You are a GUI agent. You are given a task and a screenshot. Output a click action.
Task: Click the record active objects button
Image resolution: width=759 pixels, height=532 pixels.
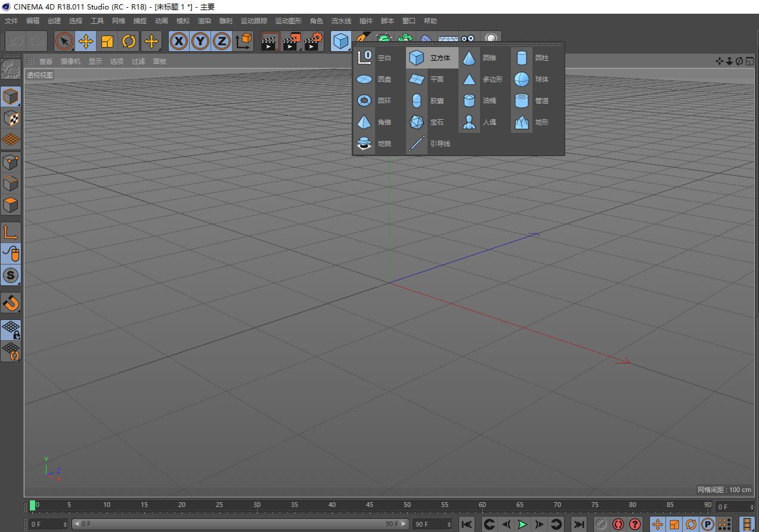click(x=601, y=524)
